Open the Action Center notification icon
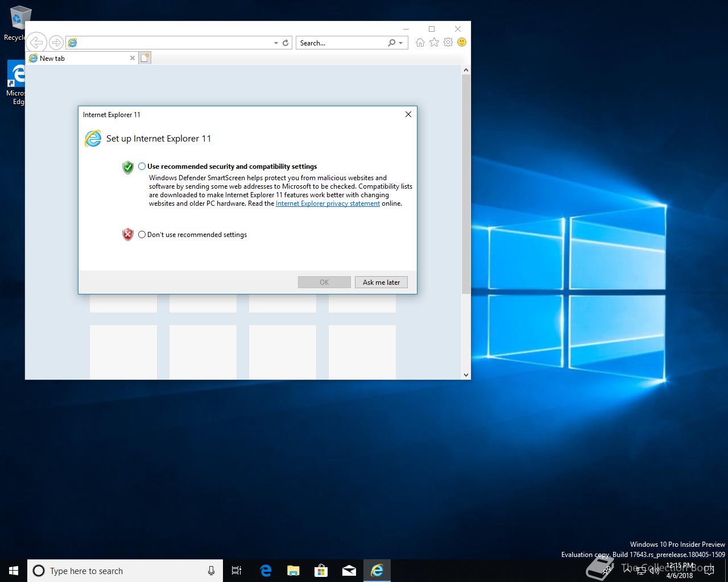Viewport: 728px width, 582px height. (x=709, y=571)
